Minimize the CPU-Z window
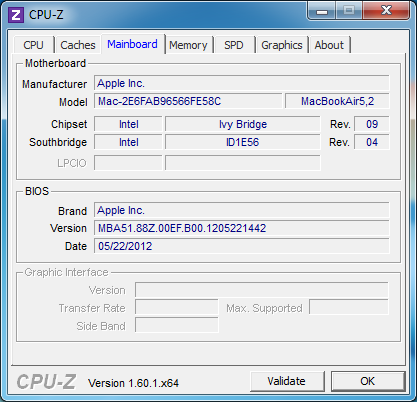Screen dimensions: 417x402 pyautogui.click(x=322, y=11)
